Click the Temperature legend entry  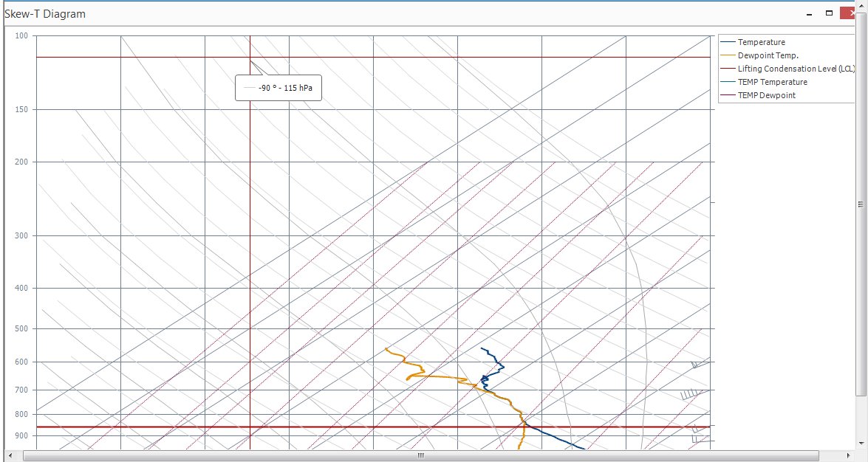761,42
